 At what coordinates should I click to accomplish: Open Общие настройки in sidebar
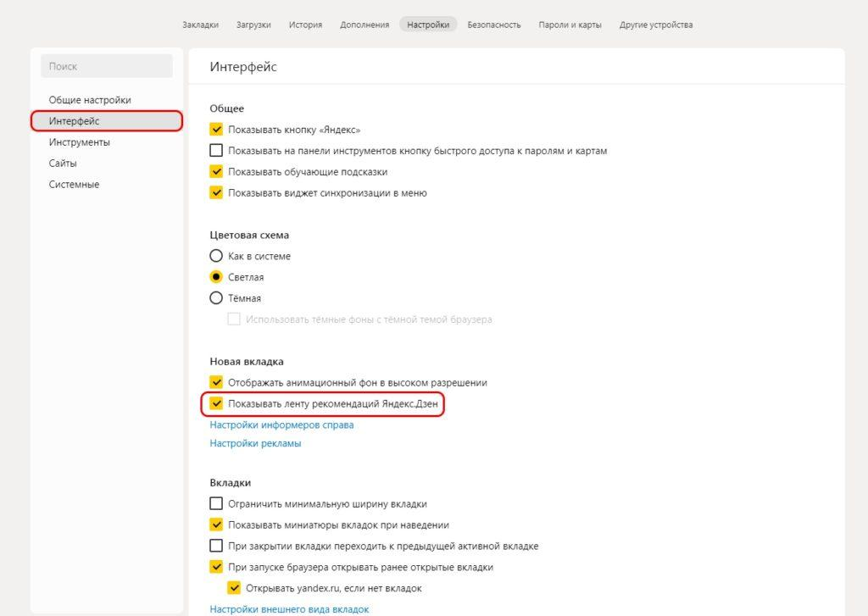point(90,100)
